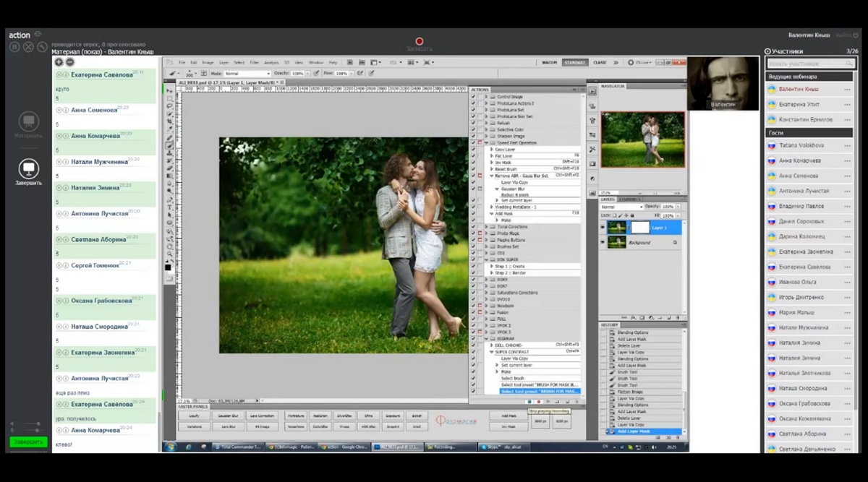
Task: Click the plus icon above chat list
Action: pos(59,62)
